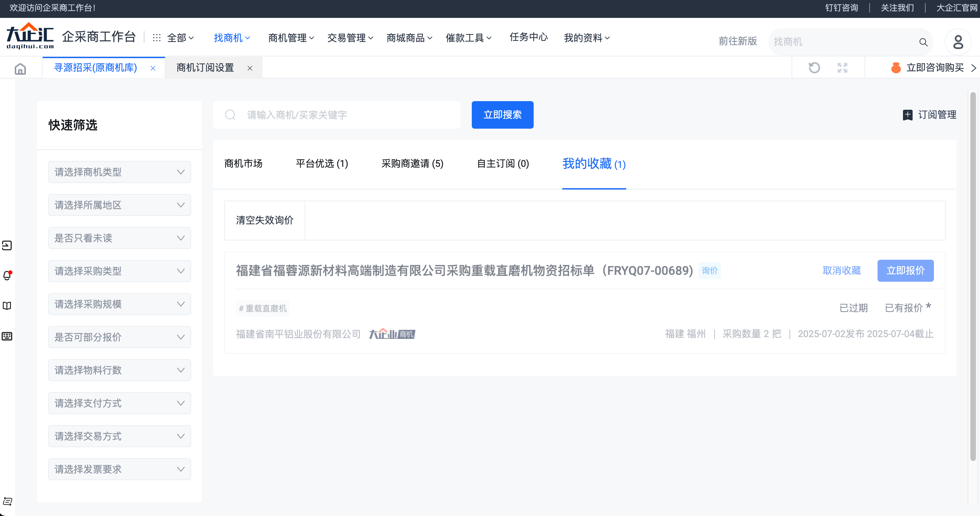Go home via the house icon in tab bar
Screen dimensions: 980x516
pyautogui.click(x=20, y=68)
